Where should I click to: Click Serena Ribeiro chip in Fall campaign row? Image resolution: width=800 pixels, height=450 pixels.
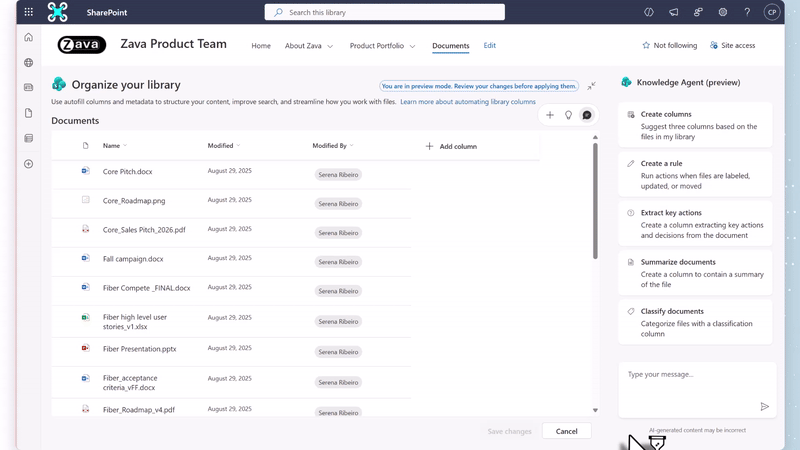[x=338, y=262]
